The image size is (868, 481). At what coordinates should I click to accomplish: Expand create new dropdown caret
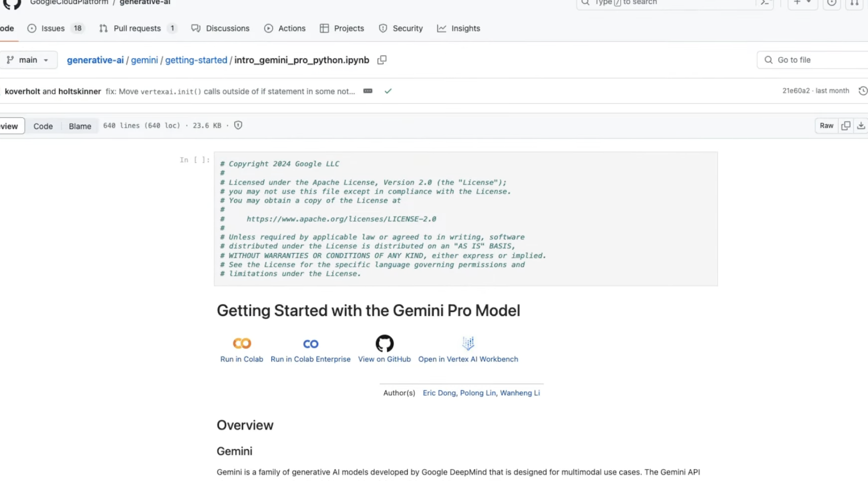click(x=809, y=2)
